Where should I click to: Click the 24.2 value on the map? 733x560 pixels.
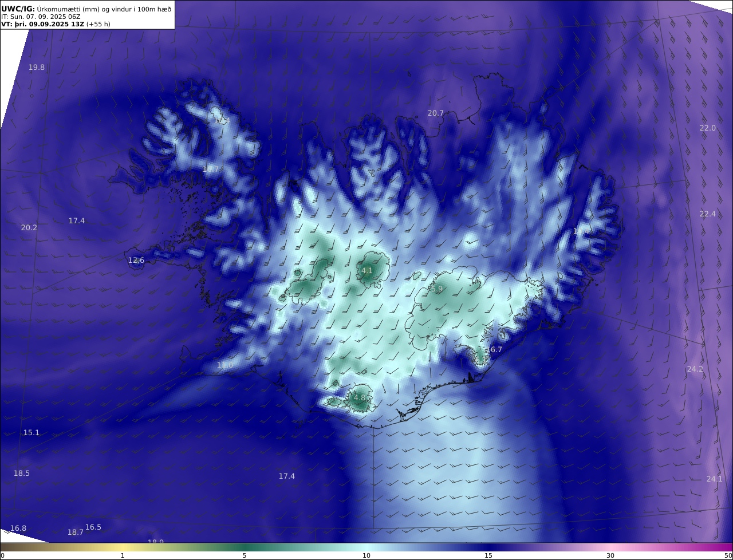click(695, 369)
